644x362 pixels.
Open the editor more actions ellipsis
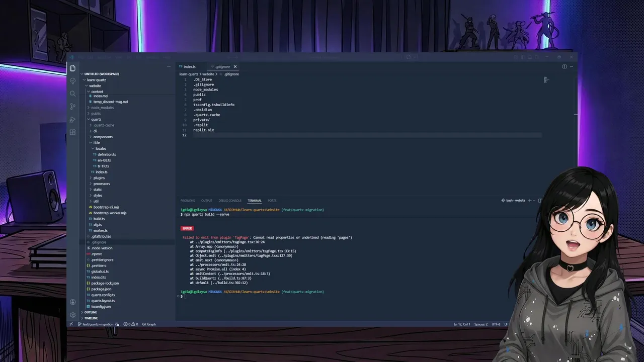(x=571, y=66)
